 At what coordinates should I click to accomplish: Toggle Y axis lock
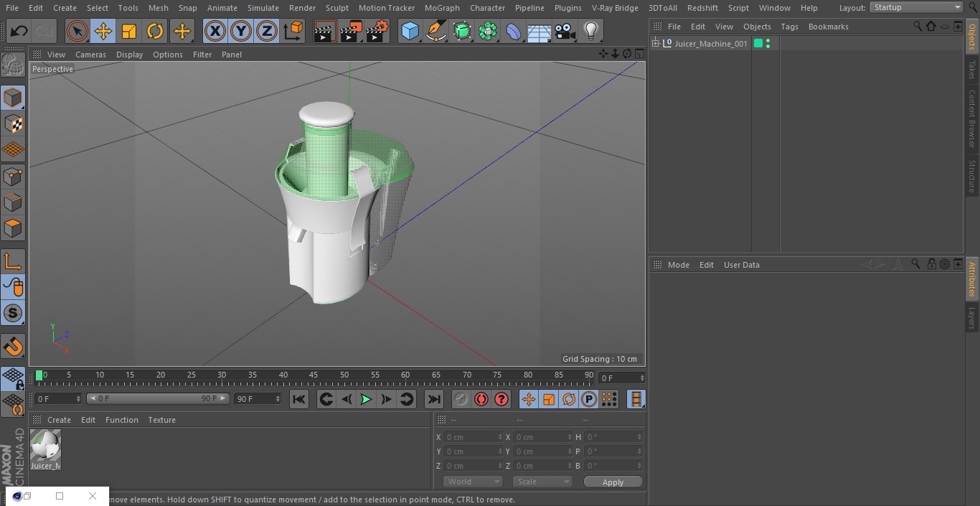241,31
